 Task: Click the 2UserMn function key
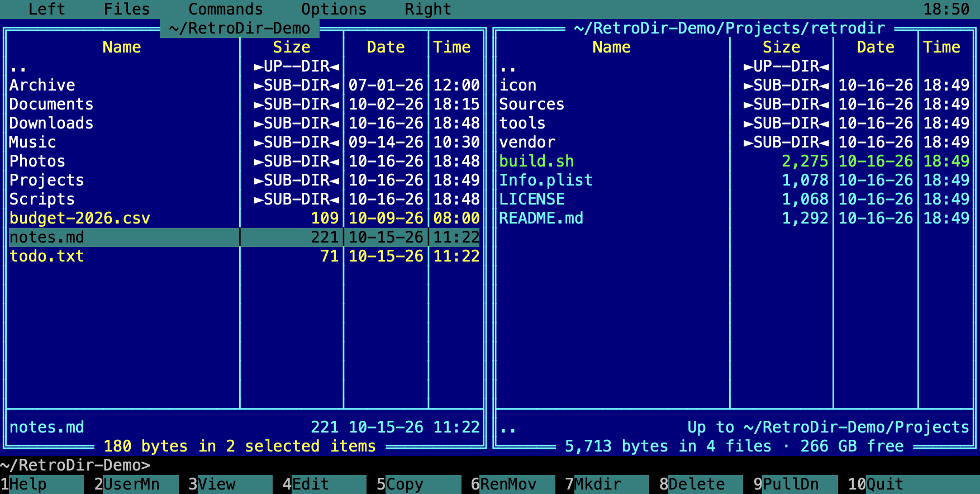coord(136,484)
